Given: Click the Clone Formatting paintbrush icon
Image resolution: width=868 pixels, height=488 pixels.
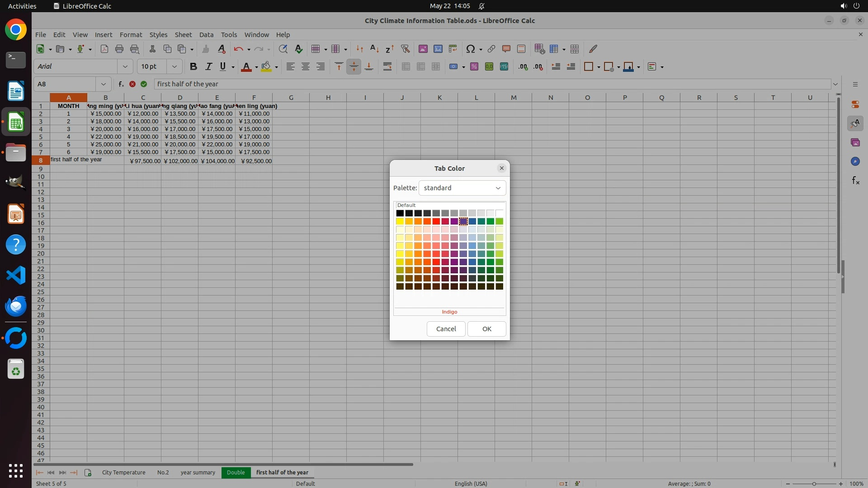Looking at the screenshot, I should pos(206,49).
